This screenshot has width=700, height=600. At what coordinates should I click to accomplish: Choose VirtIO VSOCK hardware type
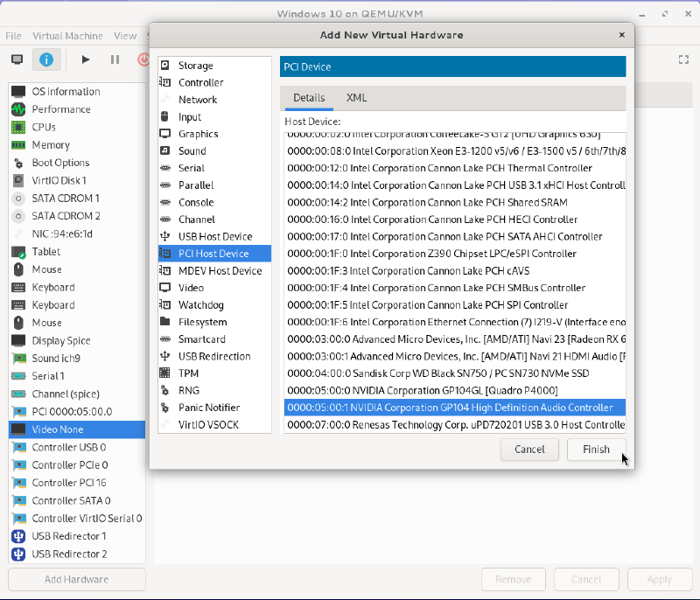[214, 425]
